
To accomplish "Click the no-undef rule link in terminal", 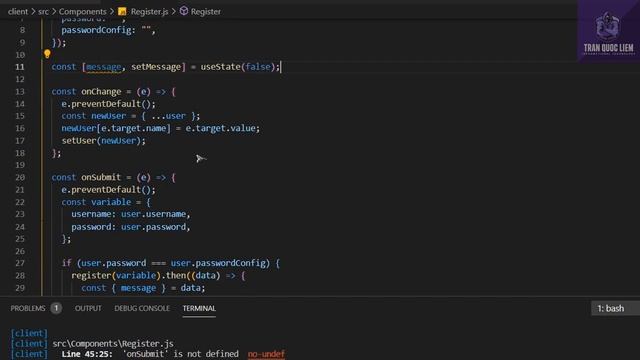I will pyautogui.click(x=266, y=354).
